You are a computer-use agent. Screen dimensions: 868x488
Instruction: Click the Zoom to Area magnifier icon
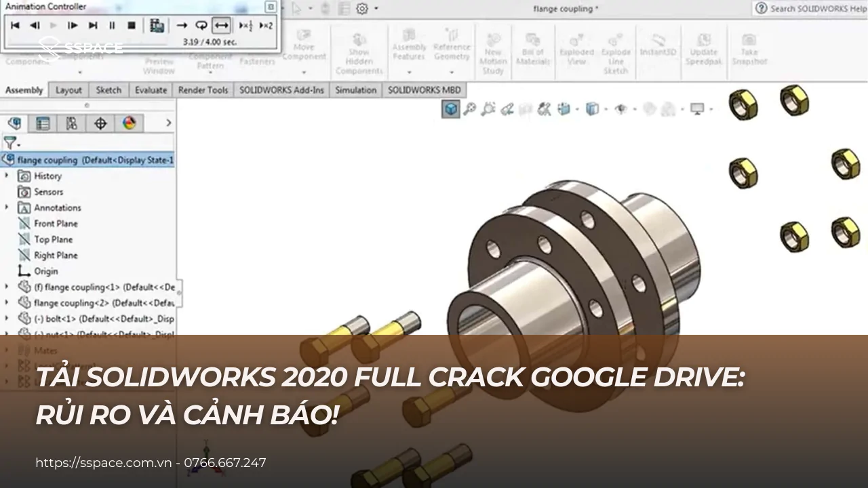click(488, 108)
